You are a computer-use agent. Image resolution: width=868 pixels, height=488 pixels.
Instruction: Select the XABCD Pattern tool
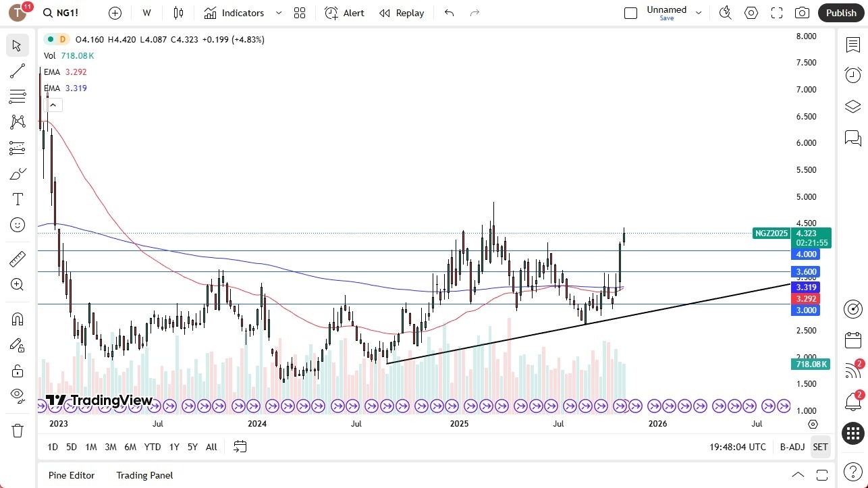pos(18,121)
